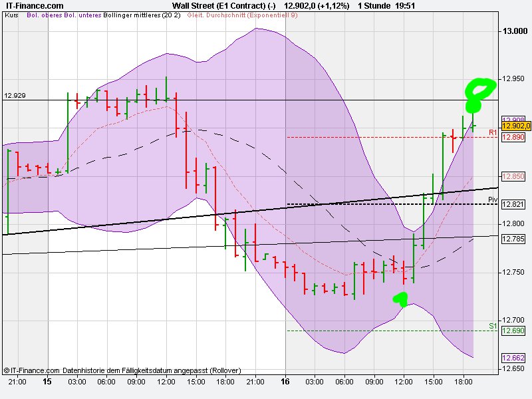Click the Piv pivot level label
Screen dimensions: 532x399
491,199
